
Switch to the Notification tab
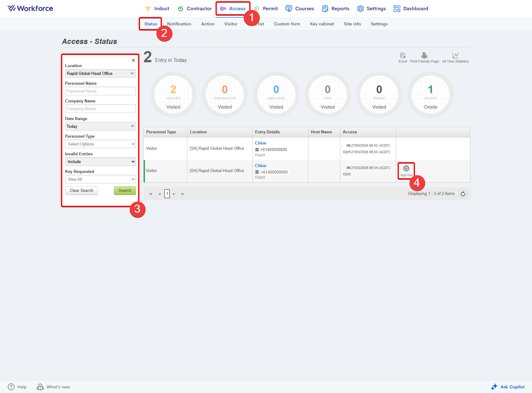pos(179,24)
